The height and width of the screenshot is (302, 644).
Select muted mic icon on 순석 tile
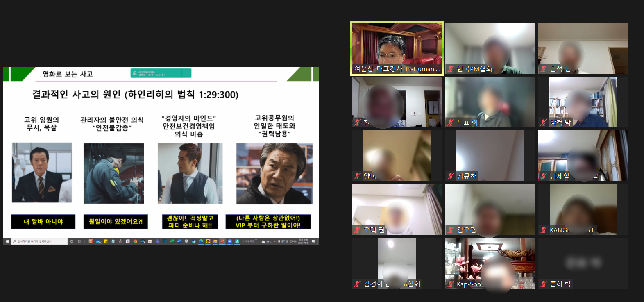tap(544, 69)
